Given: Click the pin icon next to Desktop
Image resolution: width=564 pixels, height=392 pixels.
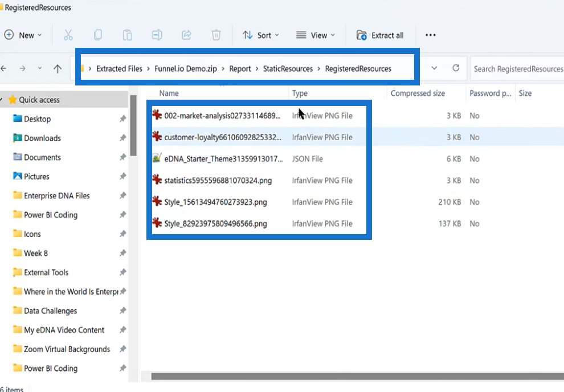Looking at the screenshot, I should (x=122, y=119).
